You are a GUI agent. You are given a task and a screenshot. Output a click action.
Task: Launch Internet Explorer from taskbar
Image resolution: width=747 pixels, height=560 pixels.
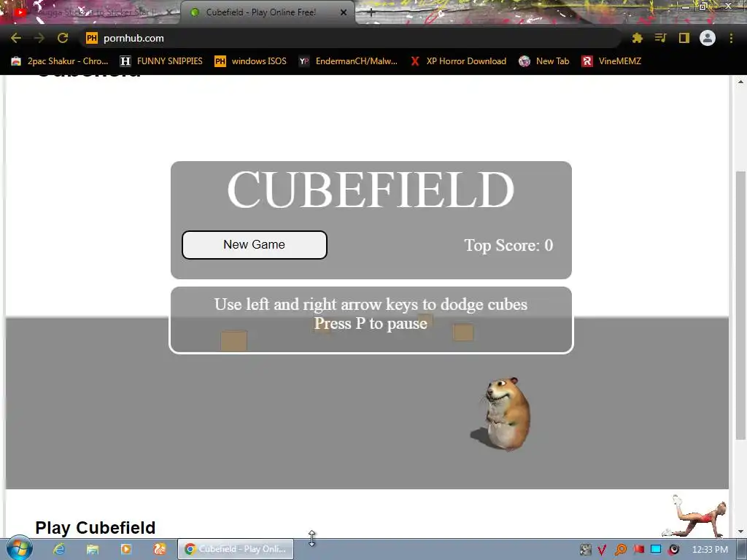pos(59,549)
